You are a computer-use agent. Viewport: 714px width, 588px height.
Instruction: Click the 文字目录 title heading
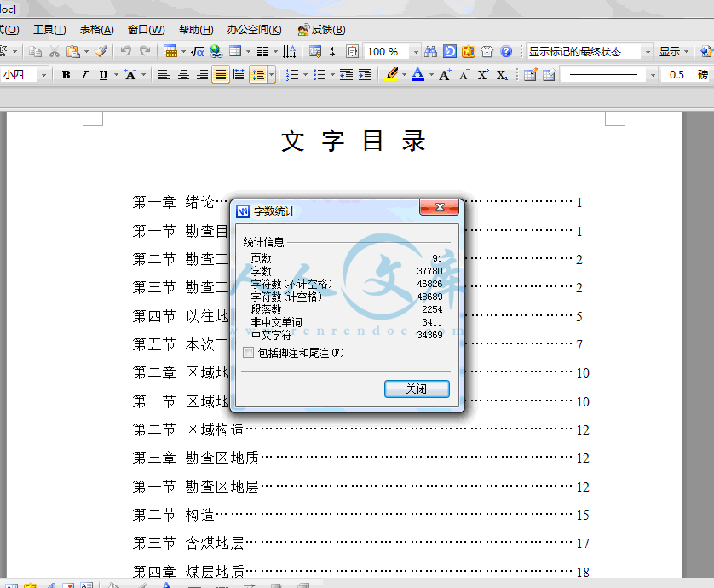(x=354, y=141)
